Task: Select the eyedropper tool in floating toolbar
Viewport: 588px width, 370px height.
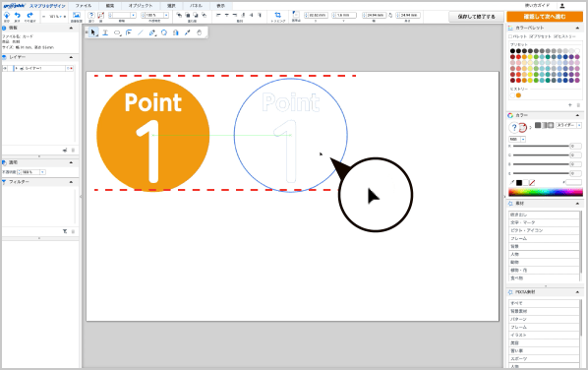Action: pyautogui.click(x=188, y=32)
